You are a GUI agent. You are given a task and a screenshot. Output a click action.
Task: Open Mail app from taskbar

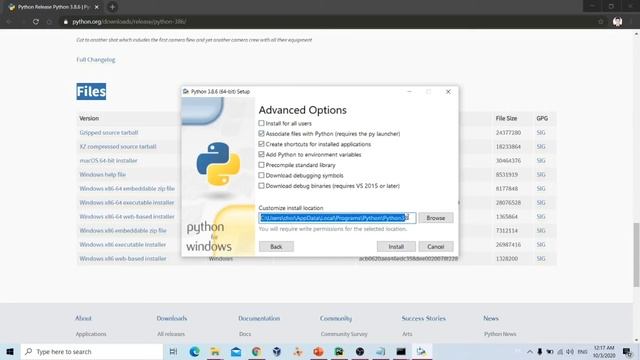point(236,351)
